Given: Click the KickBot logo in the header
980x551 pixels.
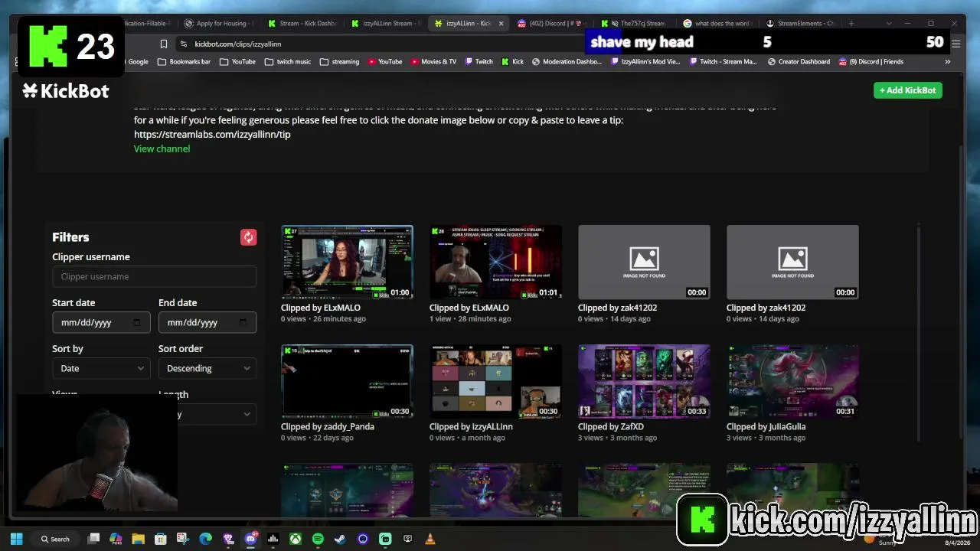Looking at the screenshot, I should tap(66, 91).
